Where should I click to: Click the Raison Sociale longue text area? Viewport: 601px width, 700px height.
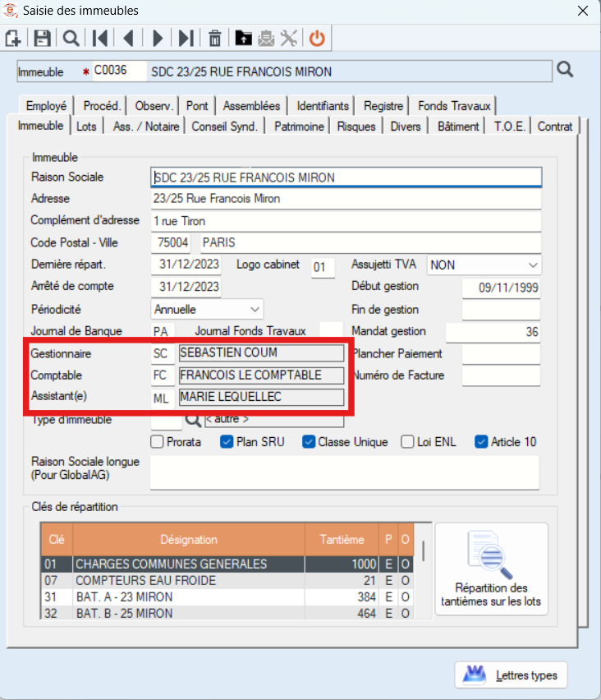coord(345,472)
